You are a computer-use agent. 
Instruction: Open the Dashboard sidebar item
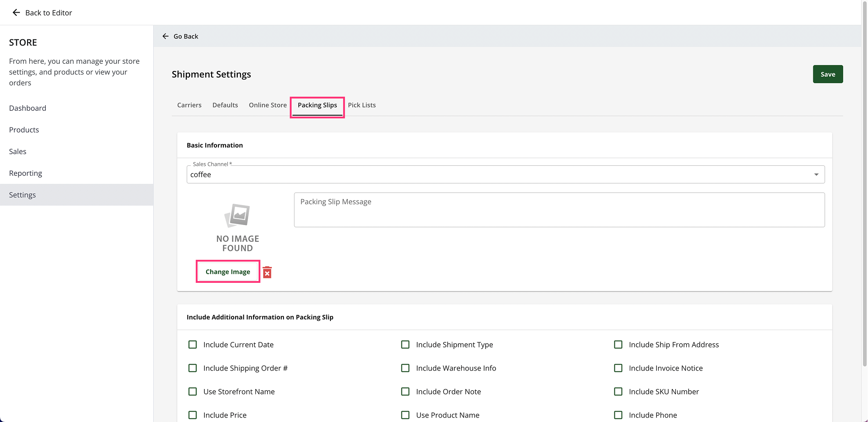coord(28,108)
